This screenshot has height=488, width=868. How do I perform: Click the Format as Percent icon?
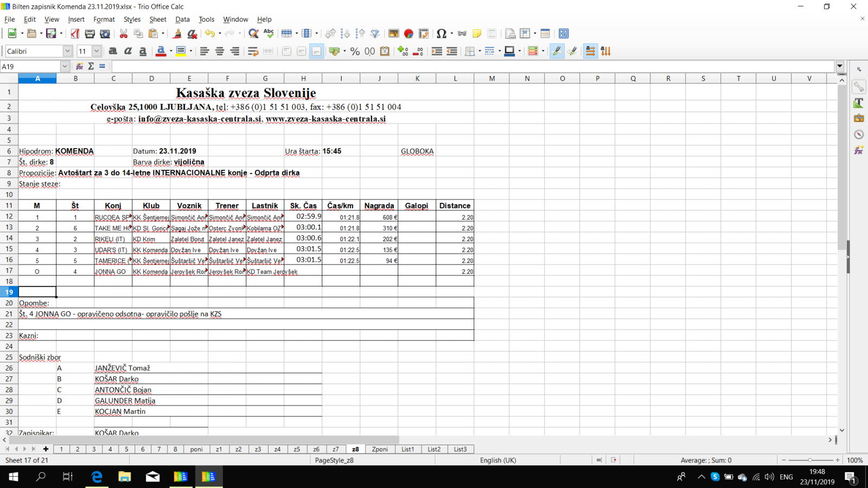pos(355,51)
